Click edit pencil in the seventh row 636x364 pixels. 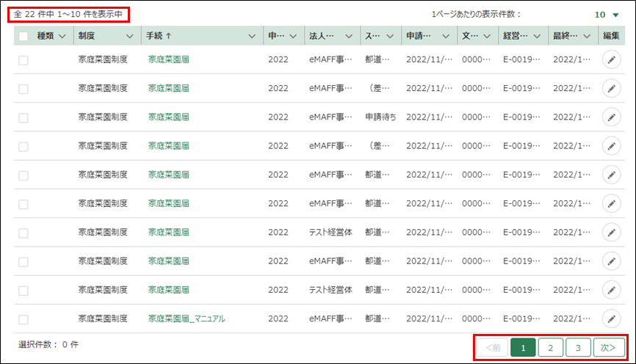pos(611,232)
